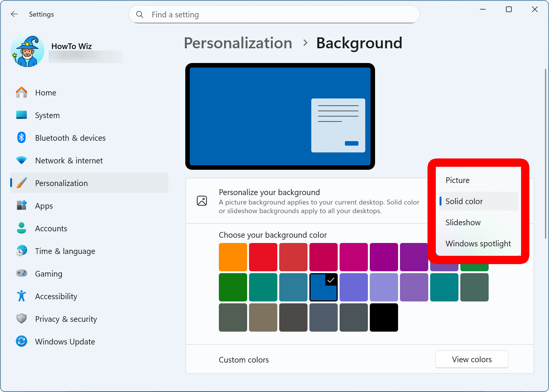Choose Solid color background mode
The width and height of the screenshot is (549, 392).
tap(464, 201)
